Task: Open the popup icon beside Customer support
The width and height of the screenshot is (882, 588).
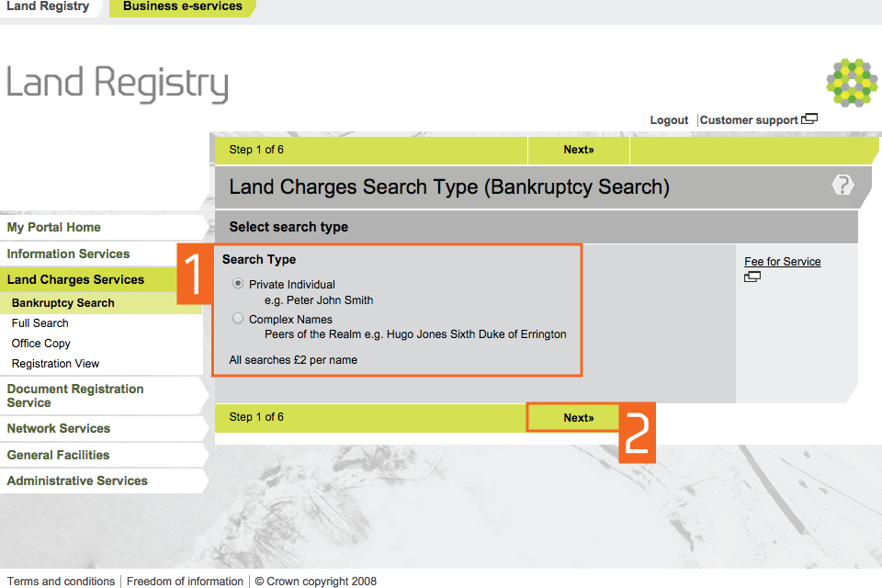Action: tap(809, 119)
